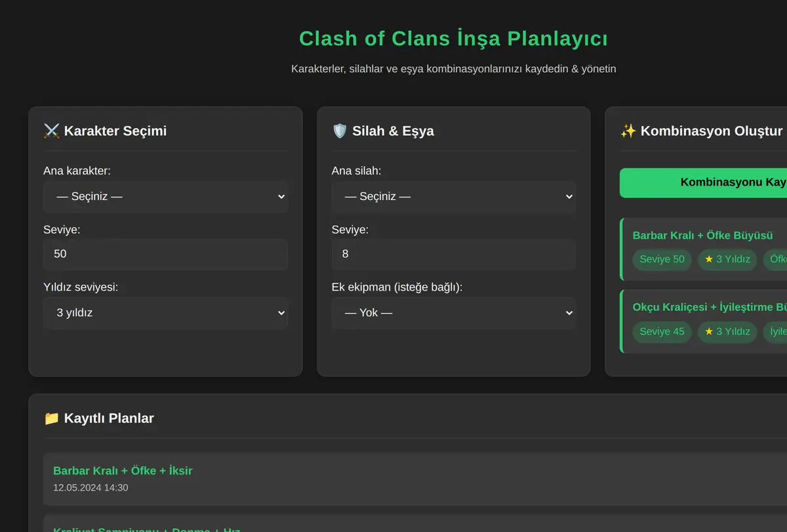Click the Seviye 45 tag
Image resolution: width=787 pixels, height=532 pixels.
click(x=662, y=331)
